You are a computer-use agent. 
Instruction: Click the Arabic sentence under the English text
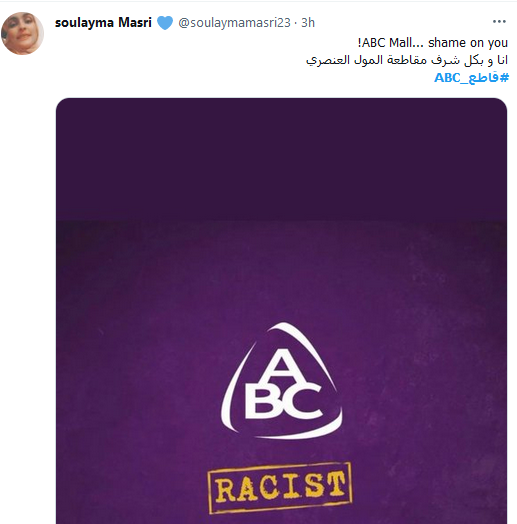407,60
